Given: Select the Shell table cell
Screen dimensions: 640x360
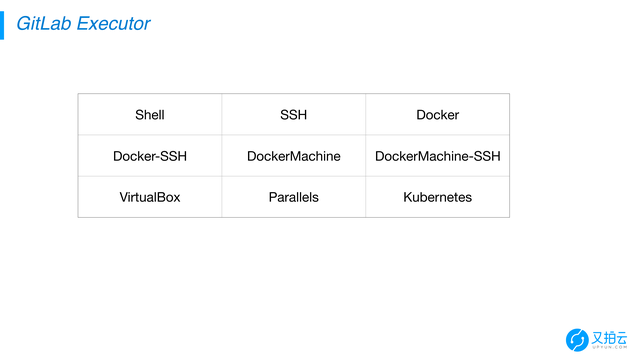Looking at the screenshot, I should tap(150, 115).
